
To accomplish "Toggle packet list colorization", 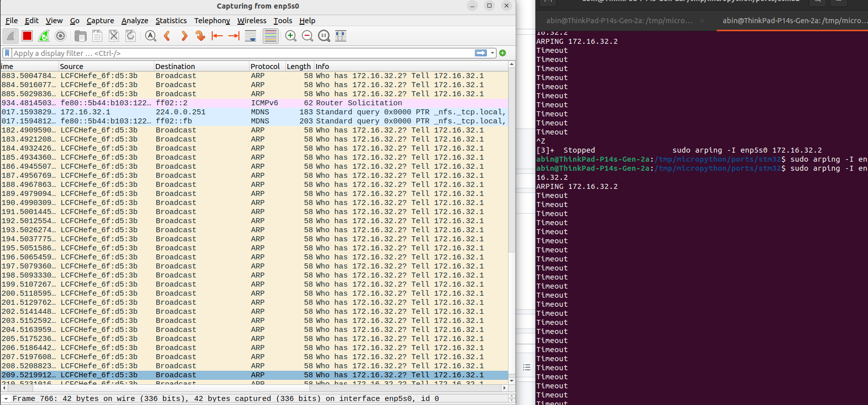I will (271, 36).
